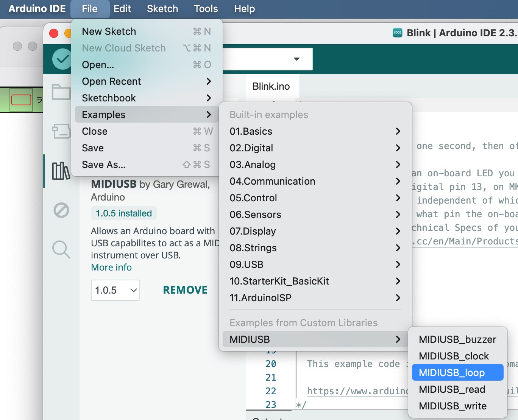Expand 11.ArduinoISP examples
The height and width of the screenshot is (420, 518).
pyautogui.click(x=315, y=298)
